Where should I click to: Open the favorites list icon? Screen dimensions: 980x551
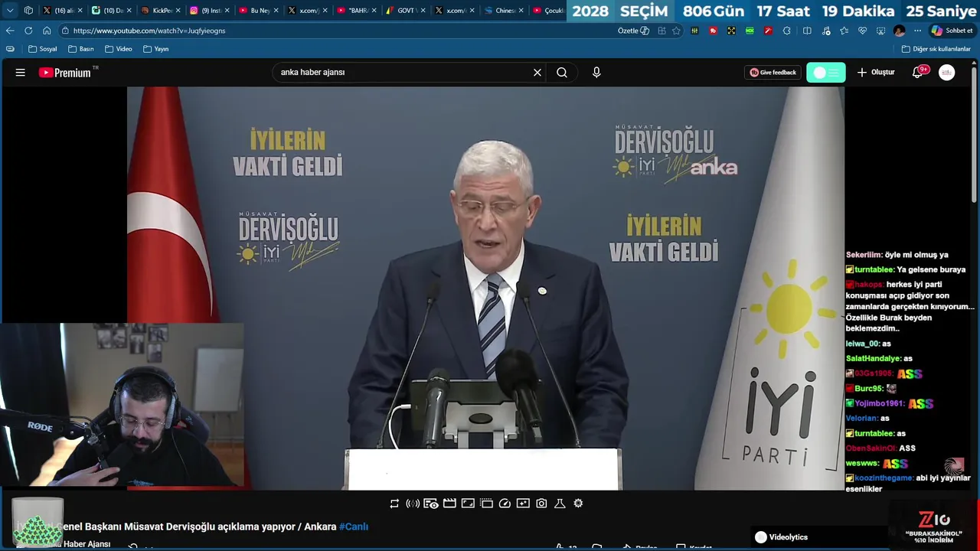coord(844,31)
